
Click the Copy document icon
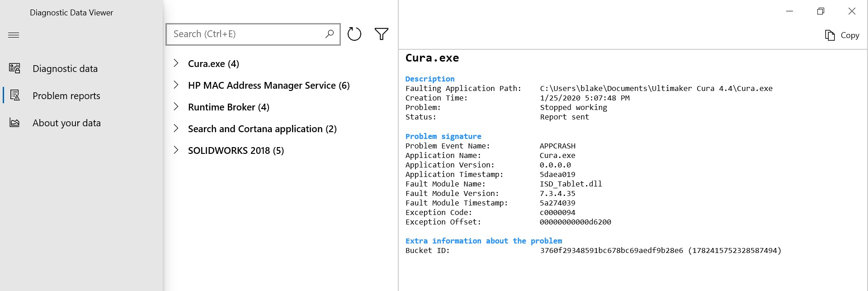click(830, 35)
